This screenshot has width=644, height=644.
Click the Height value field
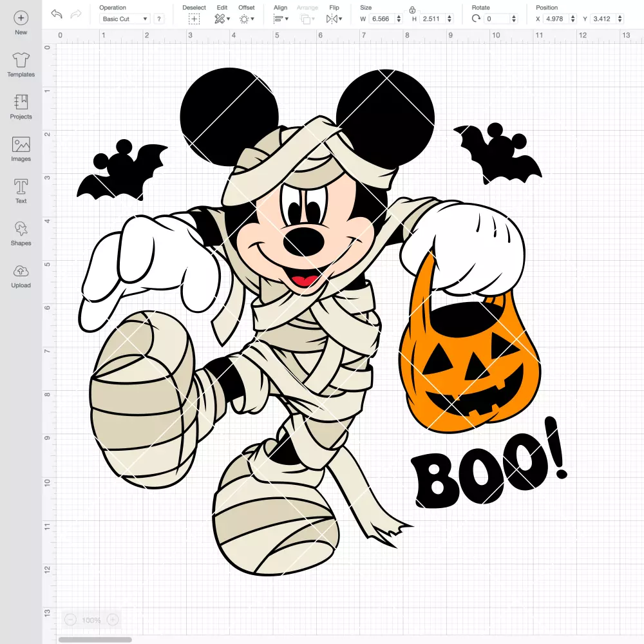tap(433, 19)
